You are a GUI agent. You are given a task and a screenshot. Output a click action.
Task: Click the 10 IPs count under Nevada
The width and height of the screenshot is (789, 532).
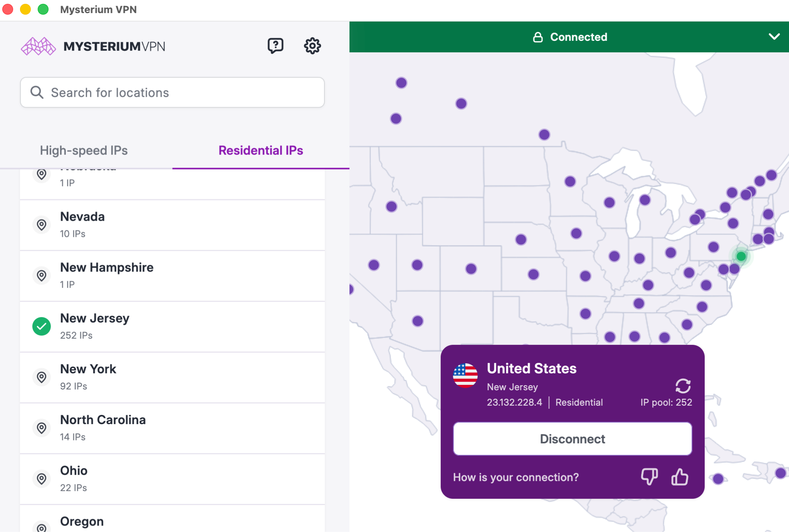point(73,233)
